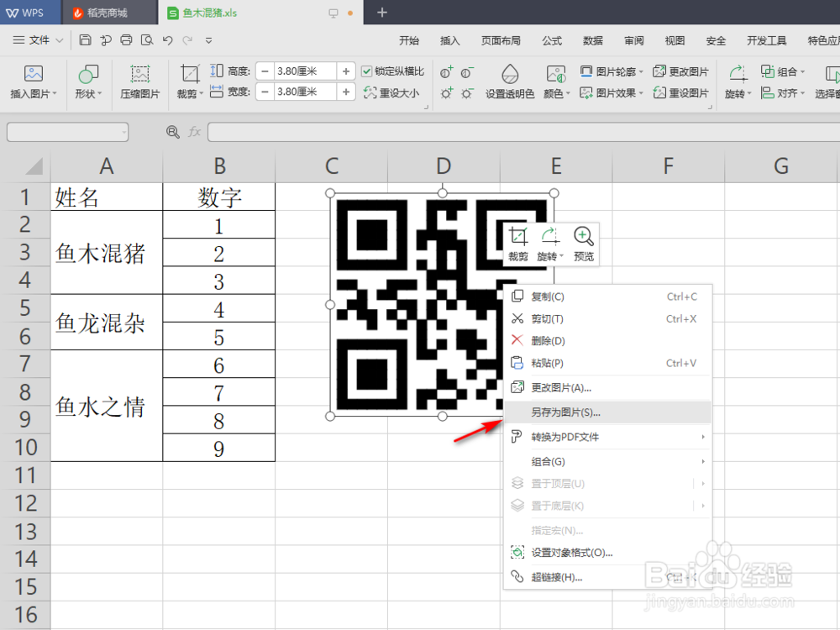Decrease brightness icon
The width and height of the screenshot is (840, 630).
(x=467, y=93)
